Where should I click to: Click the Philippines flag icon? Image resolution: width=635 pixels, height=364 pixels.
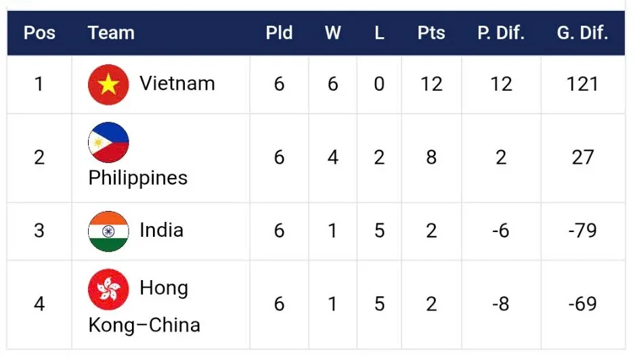[x=108, y=142]
